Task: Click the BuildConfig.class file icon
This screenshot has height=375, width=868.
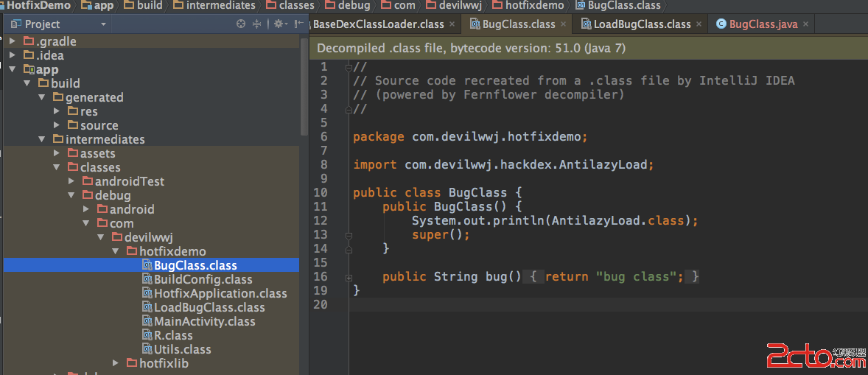Action: click(x=147, y=279)
